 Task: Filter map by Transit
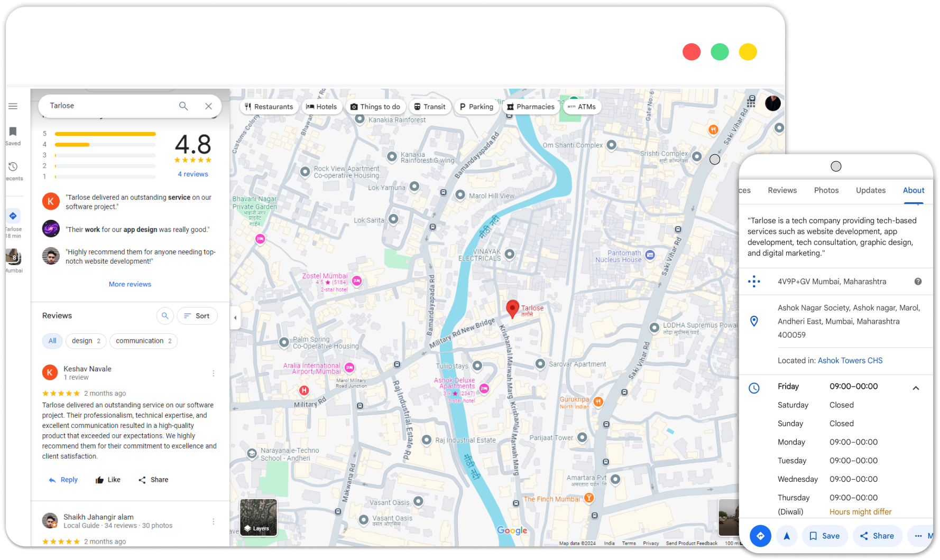430,107
